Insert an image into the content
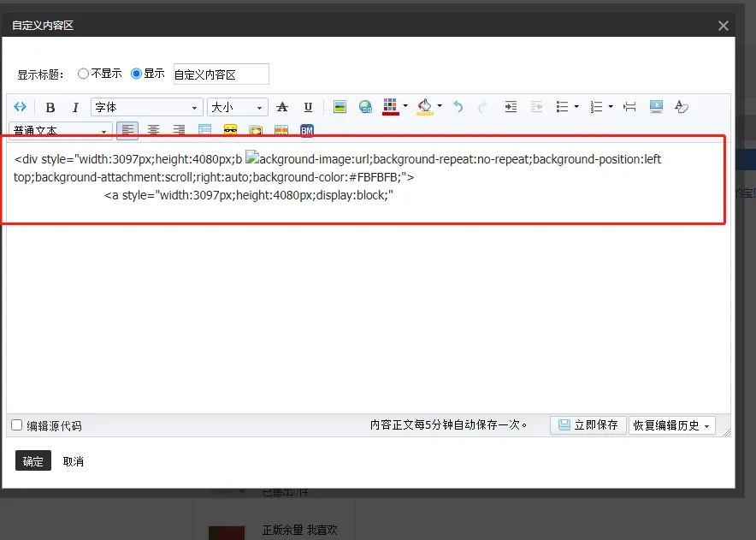 (340, 106)
